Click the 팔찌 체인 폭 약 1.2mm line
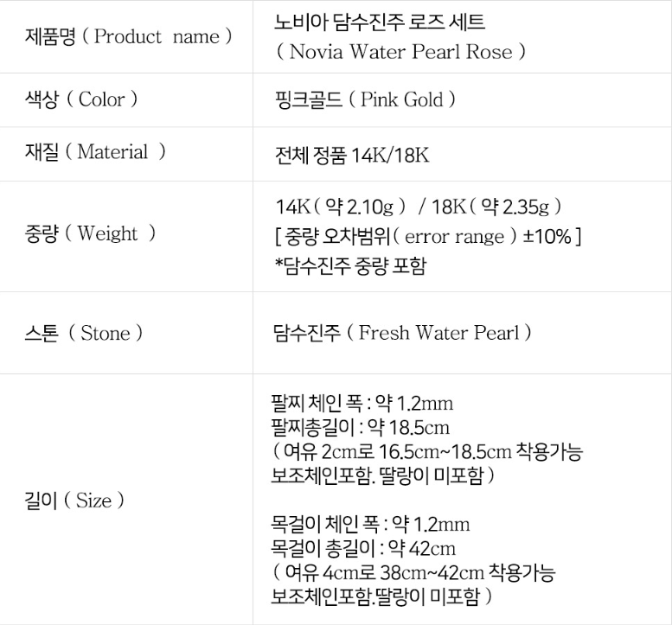 [362, 404]
